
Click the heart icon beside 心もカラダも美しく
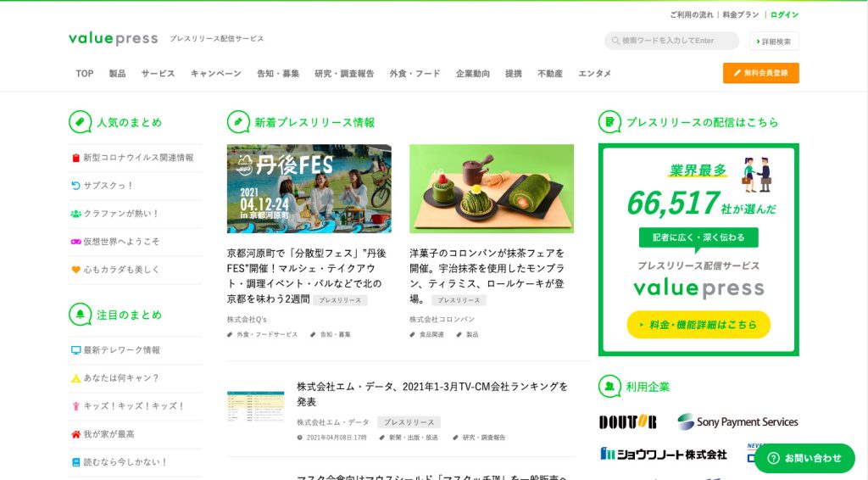75,270
